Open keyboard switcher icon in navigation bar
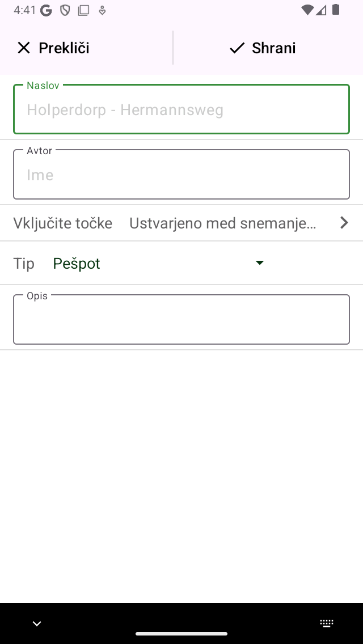The image size is (363, 644). point(327,624)
